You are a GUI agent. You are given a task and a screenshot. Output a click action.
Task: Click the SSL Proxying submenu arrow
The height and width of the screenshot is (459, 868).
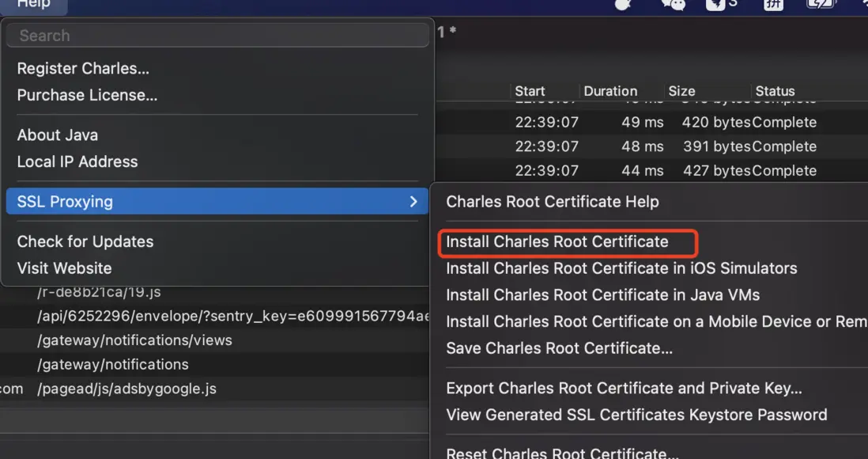pos(413,202)
